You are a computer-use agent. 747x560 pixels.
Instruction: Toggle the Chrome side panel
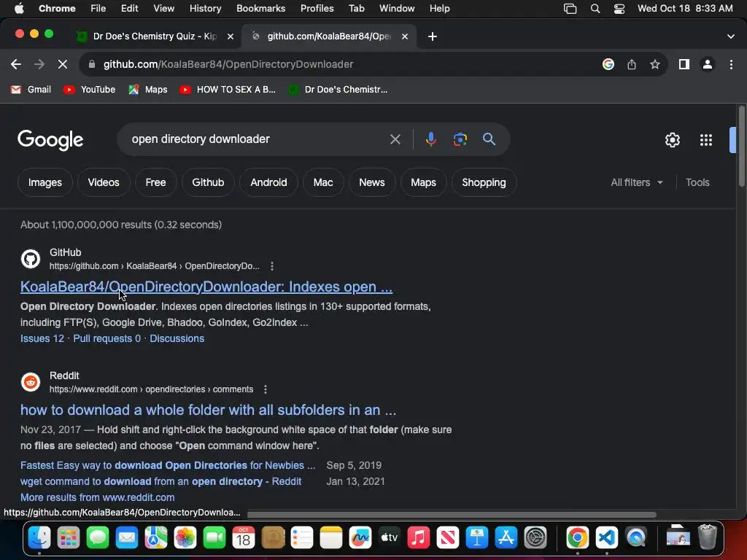(684, 64)
